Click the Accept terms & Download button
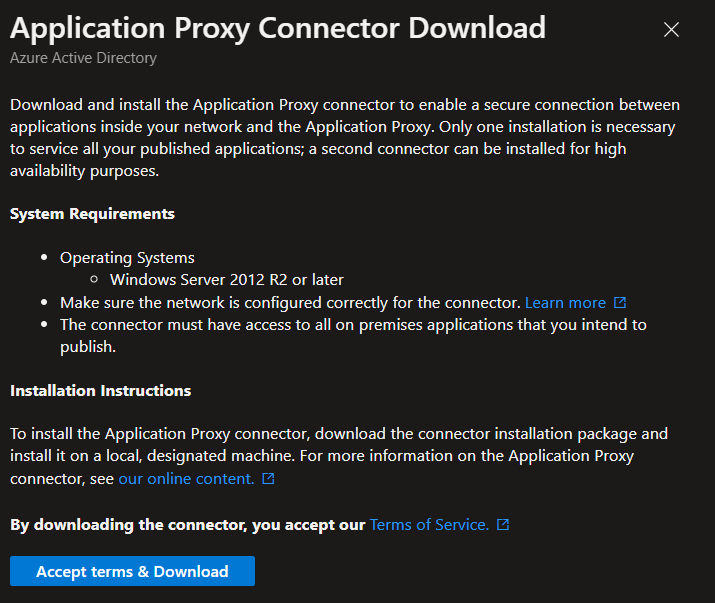Screen dimensions: 715x603 132,571
